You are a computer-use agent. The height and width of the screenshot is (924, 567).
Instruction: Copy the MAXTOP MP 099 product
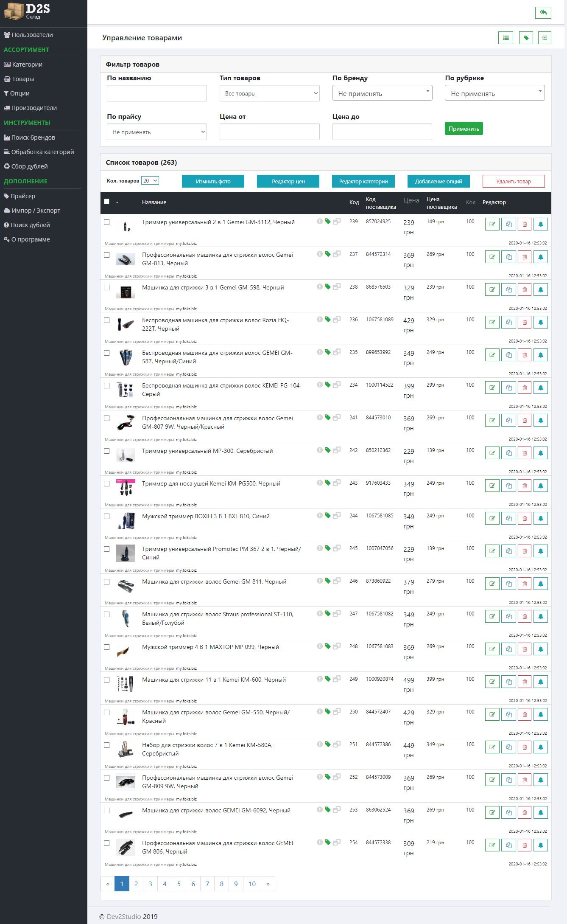click(x=508, y=649)
